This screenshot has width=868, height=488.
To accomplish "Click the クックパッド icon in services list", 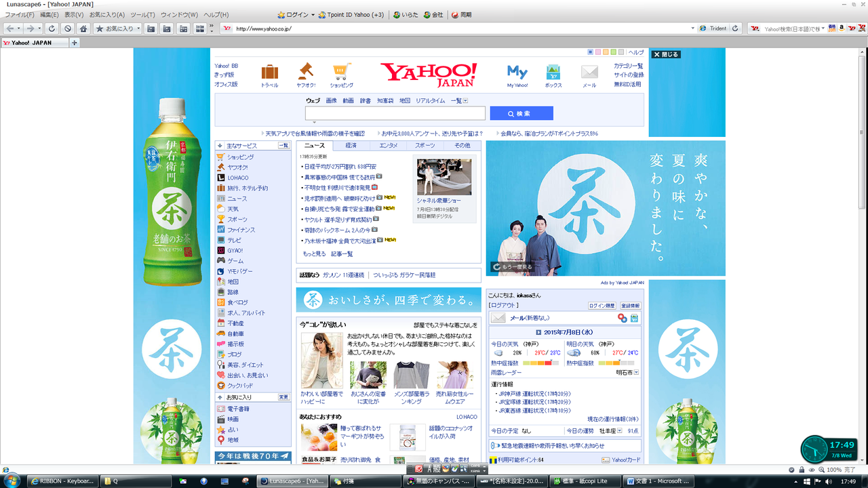I will click(x=220, y=386).
